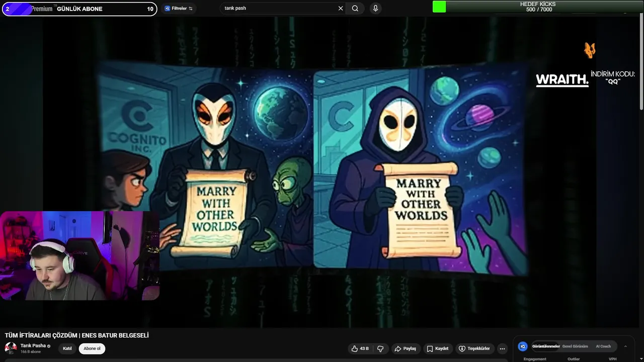The height and width of the screenshot is (362, 644).
Task: Collapse the analytics panel with the chevron
Action: coord(625,346)
